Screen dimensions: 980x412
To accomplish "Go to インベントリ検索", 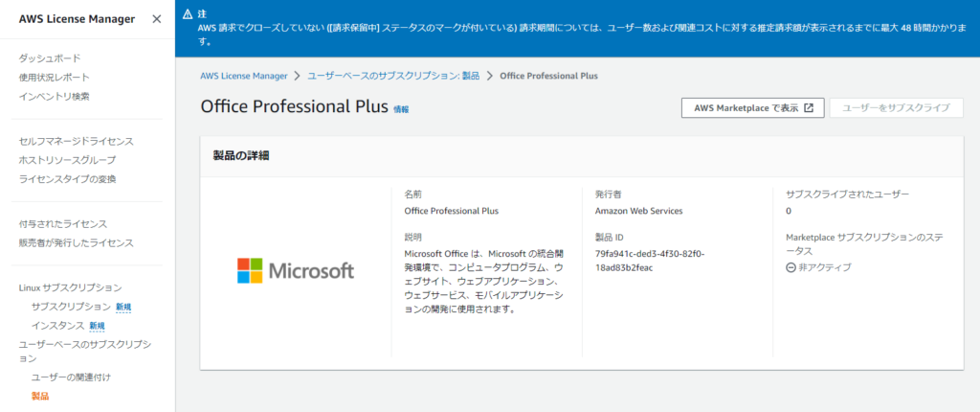I will pos(55,97).
